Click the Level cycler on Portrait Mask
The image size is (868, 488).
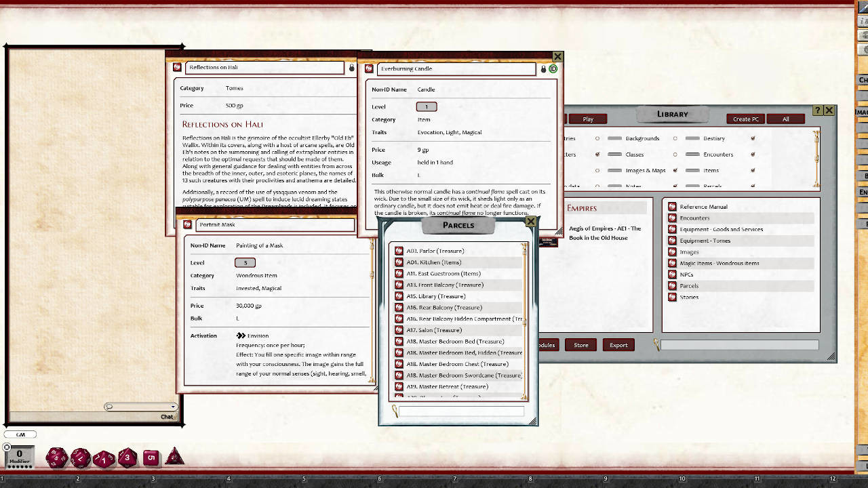pyautogui.click(x=245, y=262)
